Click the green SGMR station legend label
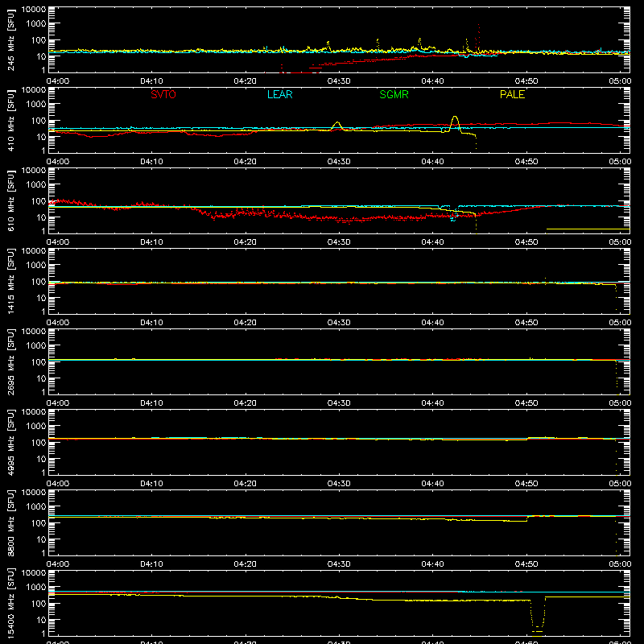Screen dimensions: 644x644 [x=394, y=94]
